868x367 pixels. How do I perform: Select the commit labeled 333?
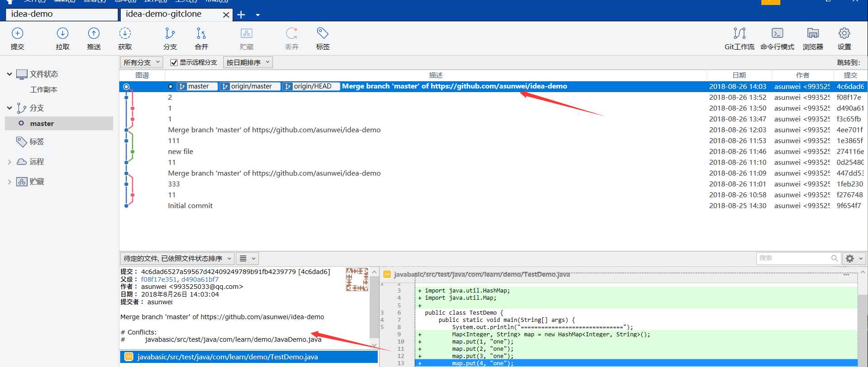493,184
